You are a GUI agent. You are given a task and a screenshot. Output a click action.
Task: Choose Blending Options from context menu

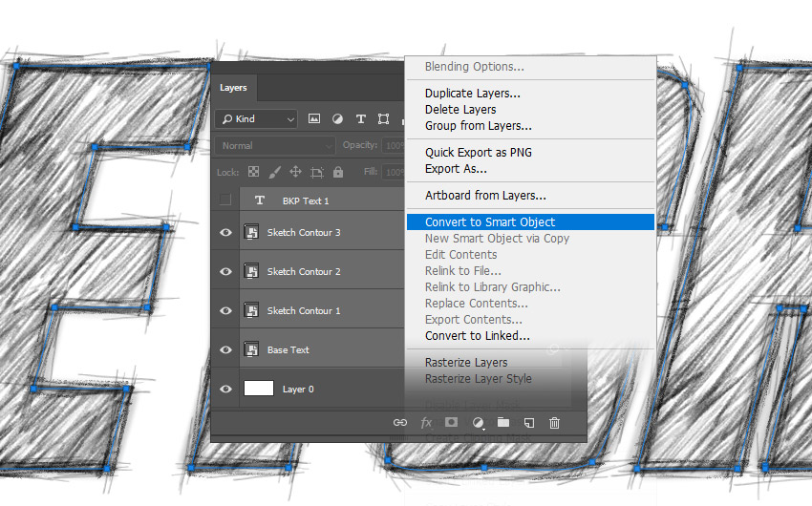pyautogui.click(x=475, y=67)
